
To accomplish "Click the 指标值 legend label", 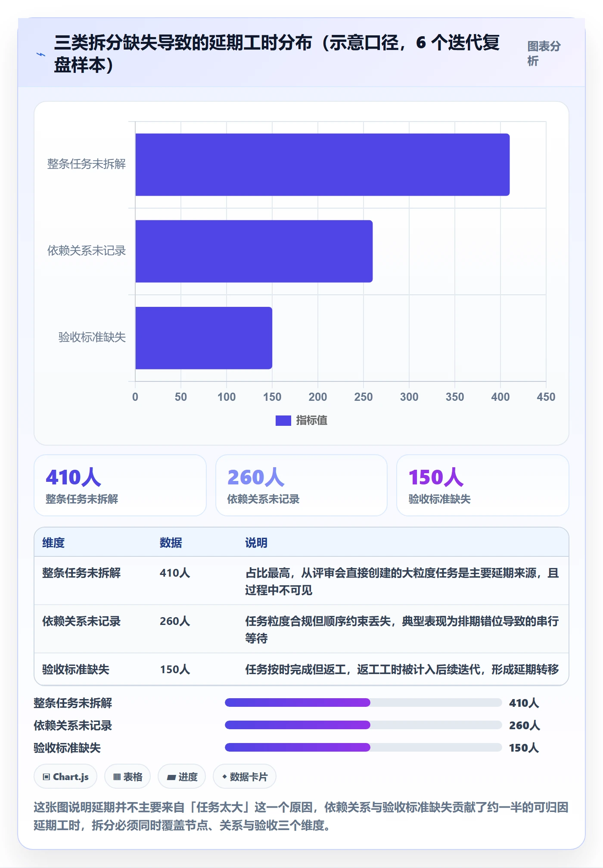I will (311, 420).
